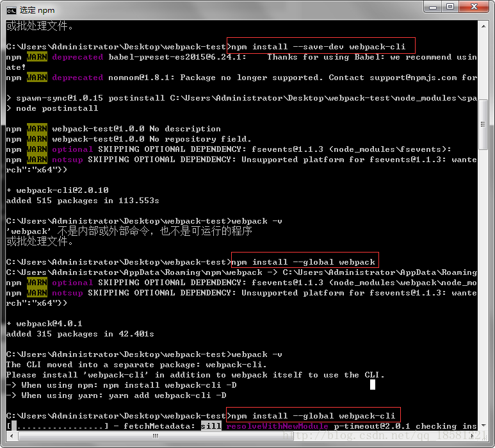This screenshot has height=448, width=495.
Task: Click 'Please install 'webpack-cli' in addition' line
Action: tap(195, 375)
